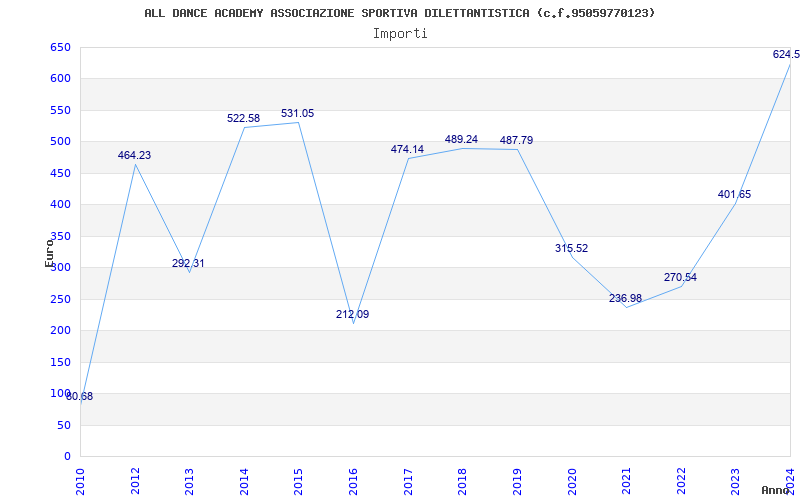Click the x-axis year 2017
This screenshot has height=500, width=800.
[408, 482]
